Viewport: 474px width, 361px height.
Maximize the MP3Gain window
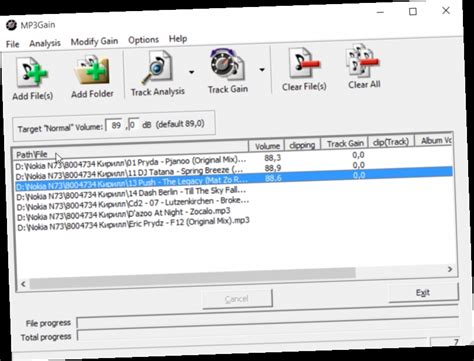point(413,12)
